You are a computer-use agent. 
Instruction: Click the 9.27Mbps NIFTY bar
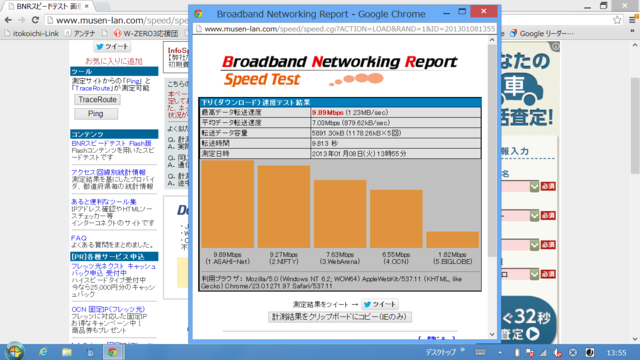pyautogui.click(x=284, y=207)
